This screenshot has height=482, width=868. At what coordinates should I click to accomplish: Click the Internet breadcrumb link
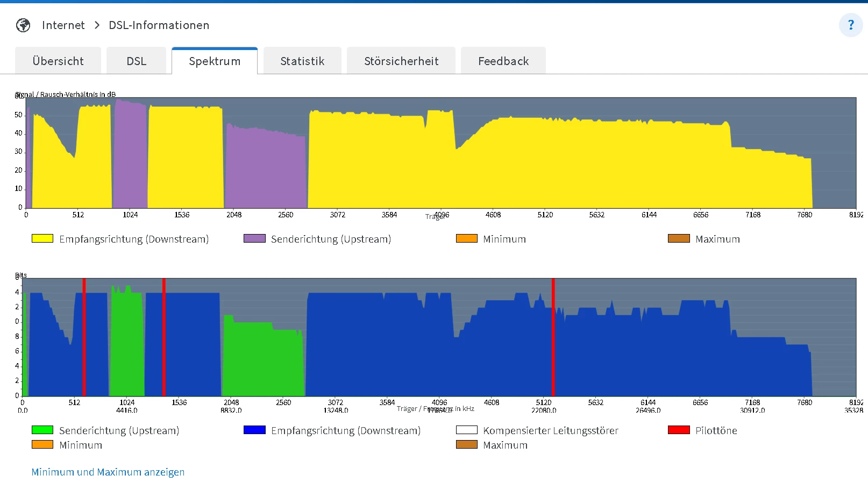point(63,25)
